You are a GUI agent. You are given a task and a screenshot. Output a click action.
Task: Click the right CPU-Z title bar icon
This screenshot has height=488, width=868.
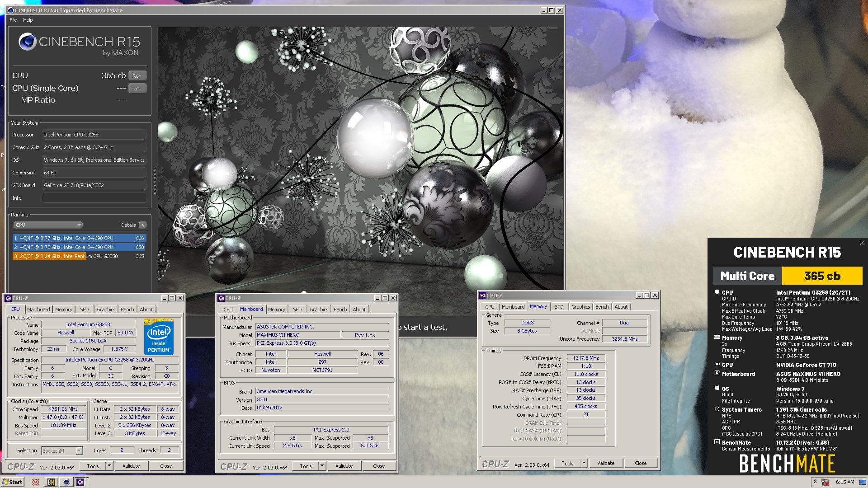click(483, 296)
